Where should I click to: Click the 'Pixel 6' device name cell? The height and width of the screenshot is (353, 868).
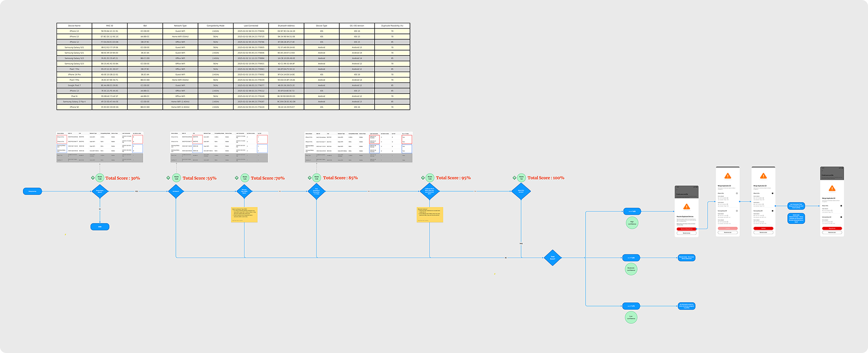tap(74, 96)
